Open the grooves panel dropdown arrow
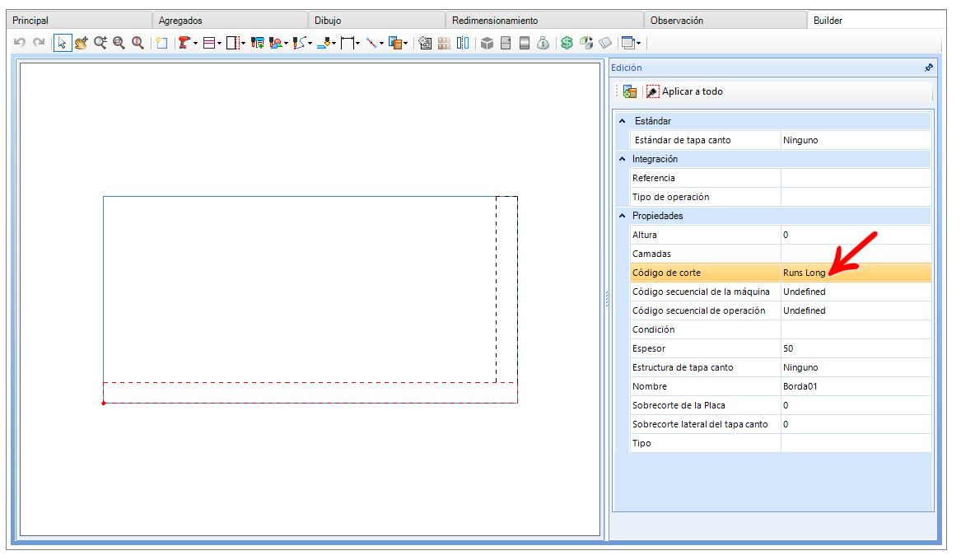Viewport: 961px width, 560px height. click(219, 43)
